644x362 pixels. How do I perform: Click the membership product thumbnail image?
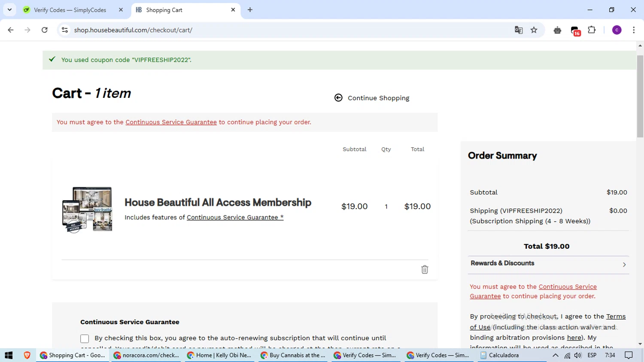[x=87, y=210]
